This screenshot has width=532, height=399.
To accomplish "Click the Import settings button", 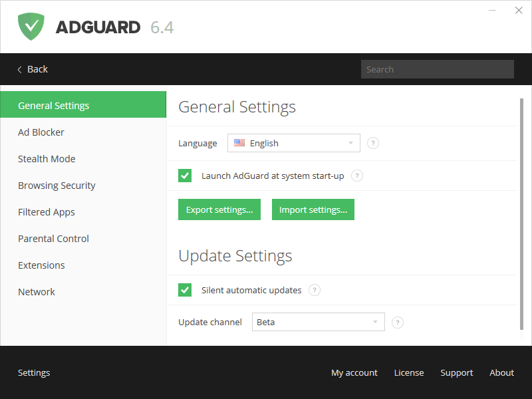I will [313, 209].
